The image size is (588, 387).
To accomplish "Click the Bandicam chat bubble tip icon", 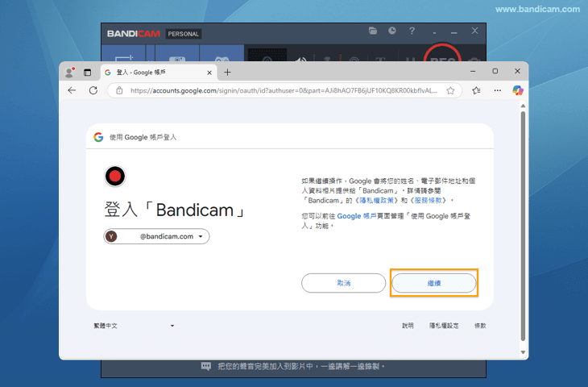I will tap(206, 366).
